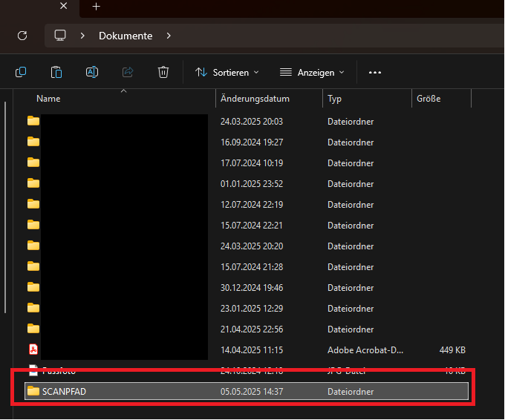Click the monitor icon in address bar

(60, 36)
